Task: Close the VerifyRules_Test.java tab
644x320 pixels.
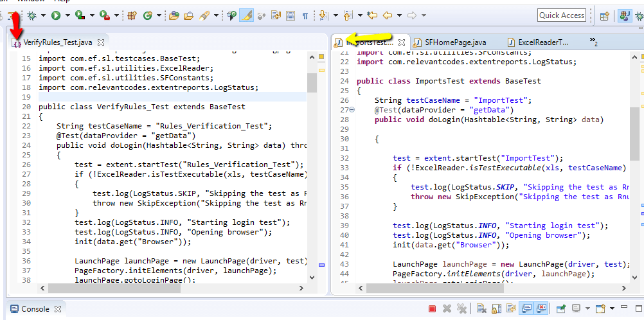Action: 100,42
